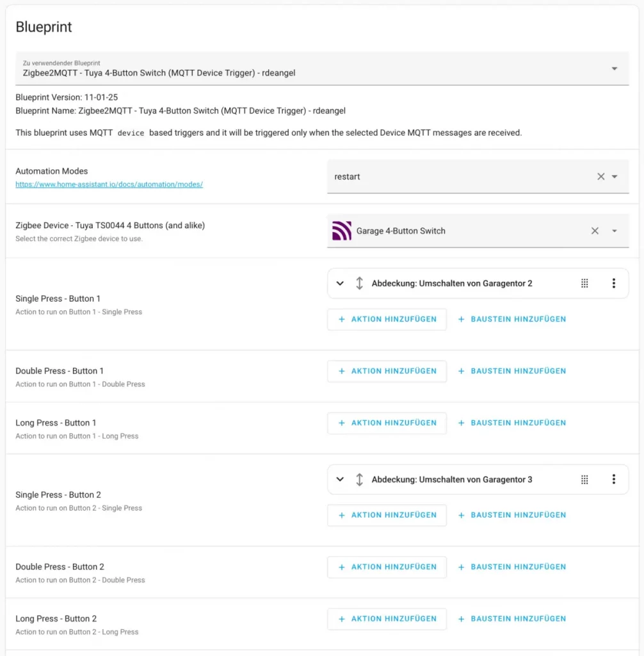Viewport: 644px width, 656px height.
Task: Add action for Button 2 Long Press
Action: pos(387,619)
